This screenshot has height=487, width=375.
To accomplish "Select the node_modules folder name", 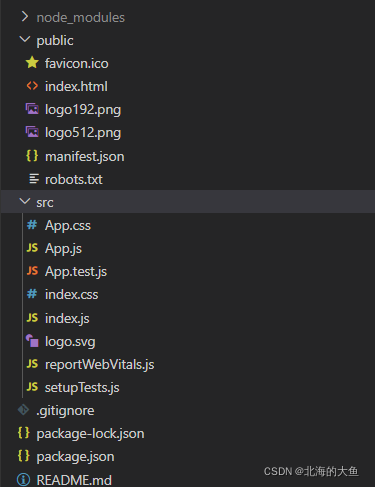I will (81, 17).
